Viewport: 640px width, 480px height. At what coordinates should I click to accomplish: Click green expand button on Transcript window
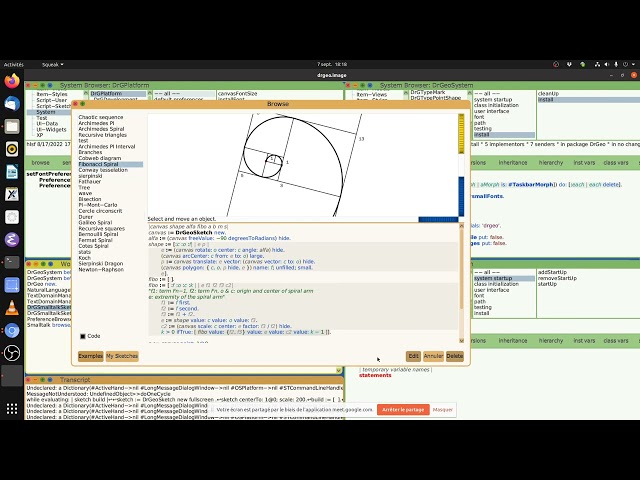click(42, 380)
